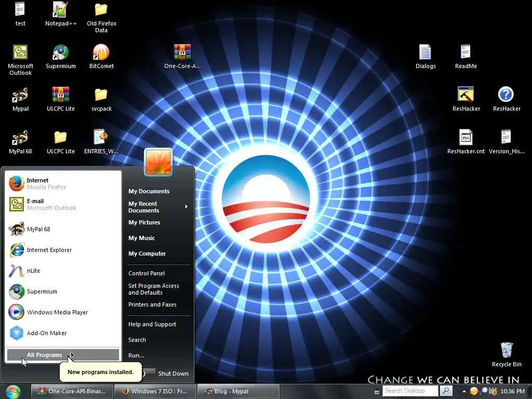Show hidden tray icons arrow
The image size is (532, 399).
click(x=464, y=391)
